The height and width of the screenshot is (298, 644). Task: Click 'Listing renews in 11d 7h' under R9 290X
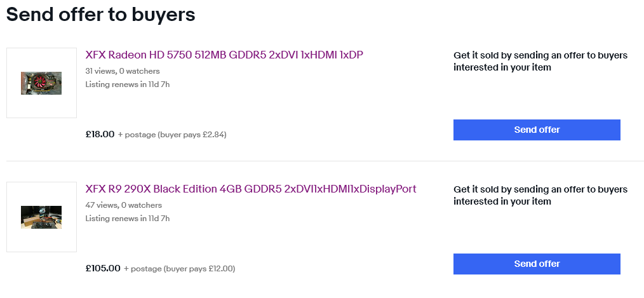point(127,219)
